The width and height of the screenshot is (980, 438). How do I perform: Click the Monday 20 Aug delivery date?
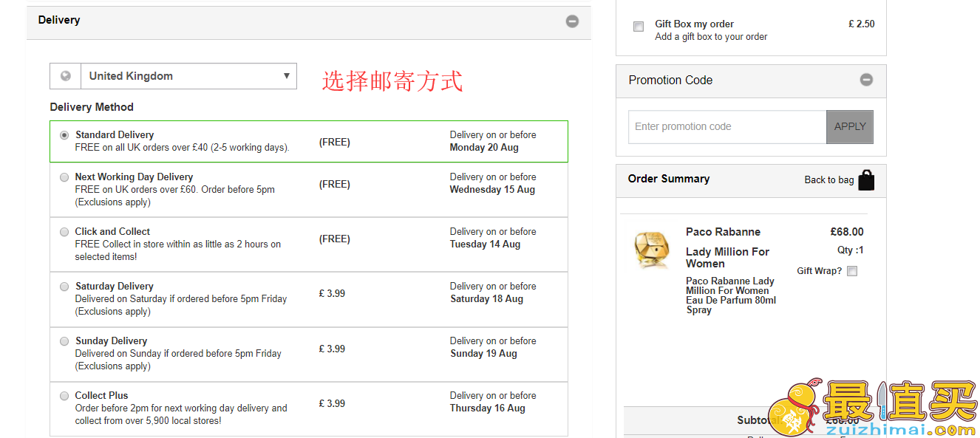(484, 148)
